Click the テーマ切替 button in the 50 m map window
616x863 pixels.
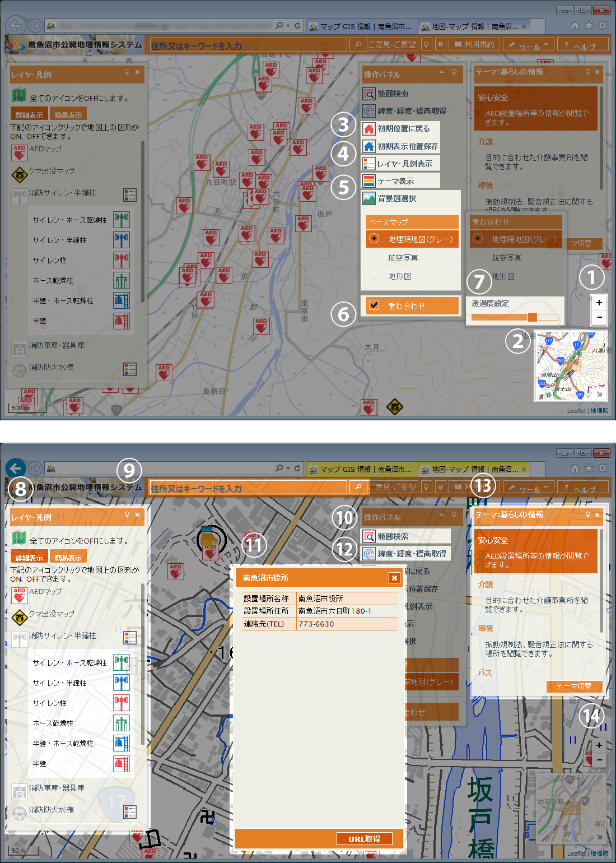[x=574, y=686]
